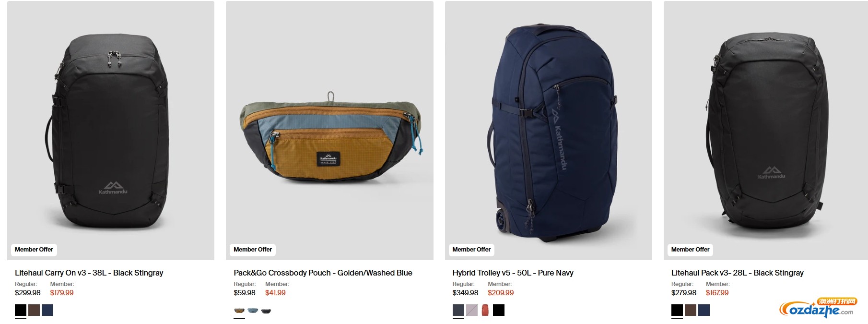This screenshot has height=324, width=868.
Task: Open Litehaul Pack v3 28L Black Stingray link
Action: (737, 273)
